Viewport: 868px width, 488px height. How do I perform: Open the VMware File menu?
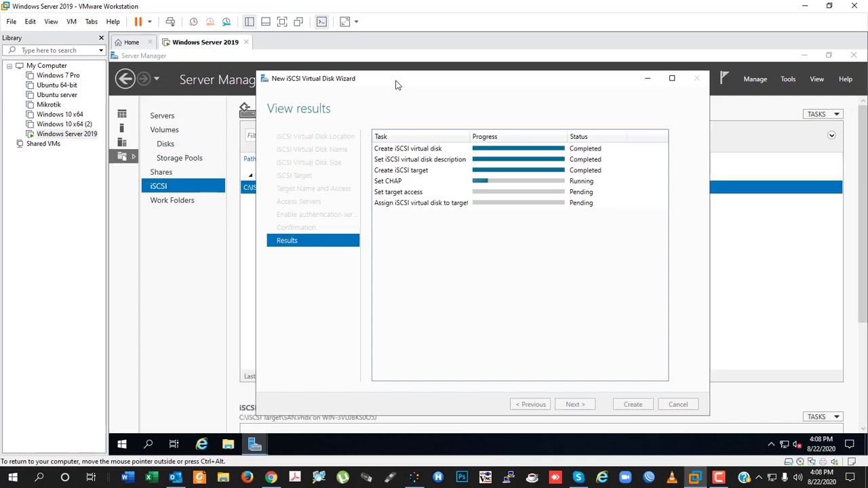(x=12, y=22)
